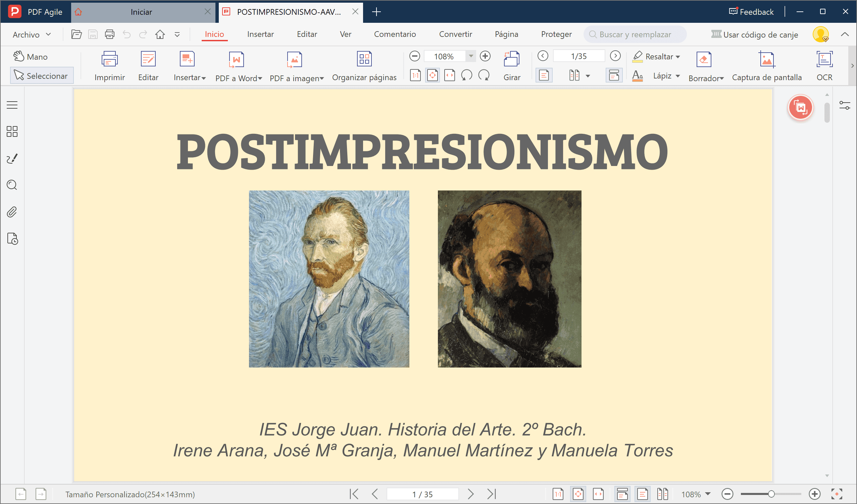Screen dimensions: 857x504
Task: Click the text color underline icon
Action: (x=637, y=76)
